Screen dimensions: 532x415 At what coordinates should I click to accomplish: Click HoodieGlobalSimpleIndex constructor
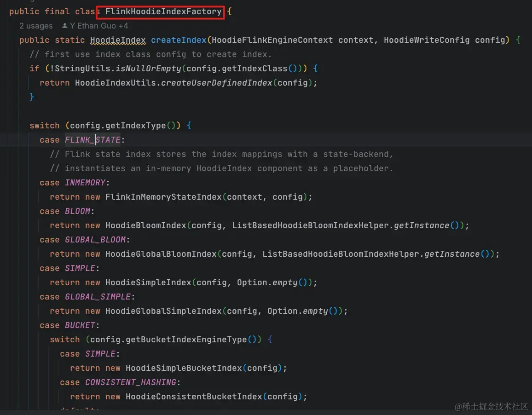163,311
